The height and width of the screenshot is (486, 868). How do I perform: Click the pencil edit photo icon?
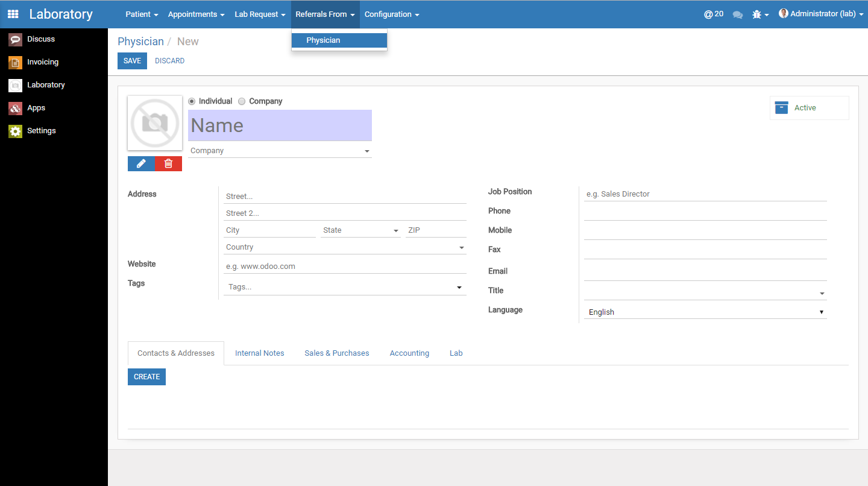pos(141,163)
